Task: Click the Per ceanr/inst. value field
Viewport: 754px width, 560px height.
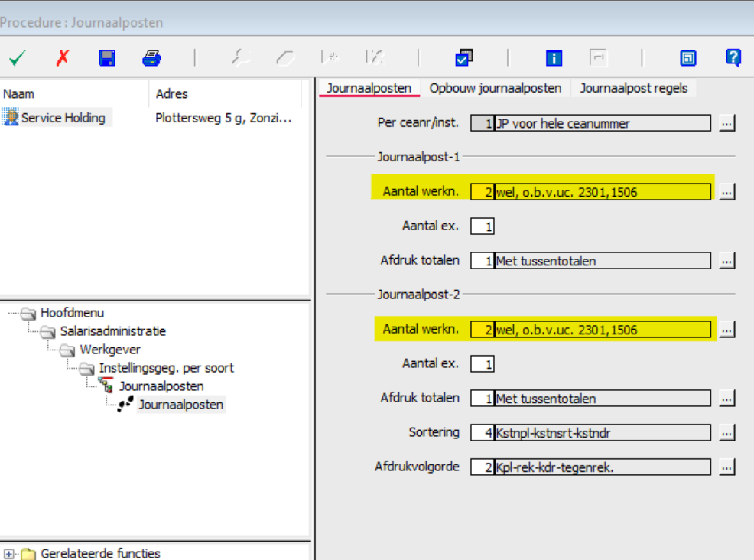Action: click(x=590, y=123)
